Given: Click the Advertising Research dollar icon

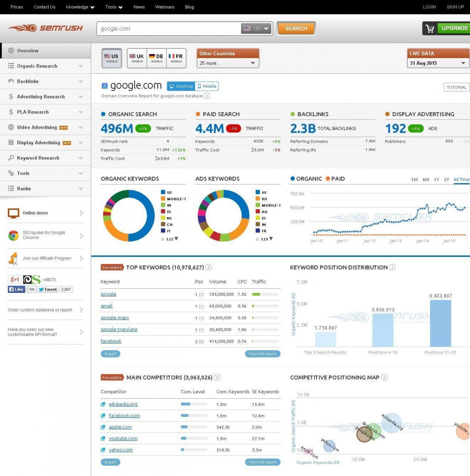Looking at the screenshot, I should tap(11, 97).
